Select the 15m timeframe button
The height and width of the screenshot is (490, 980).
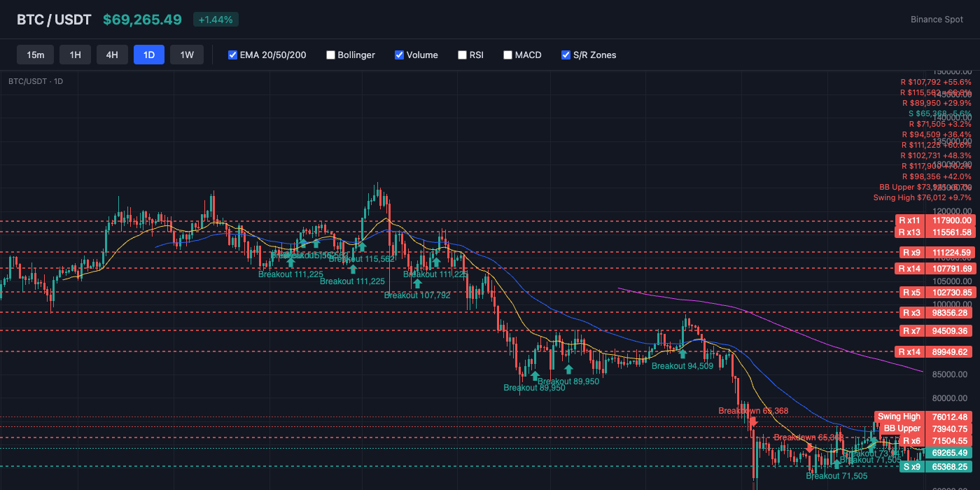tap(35, 55)
